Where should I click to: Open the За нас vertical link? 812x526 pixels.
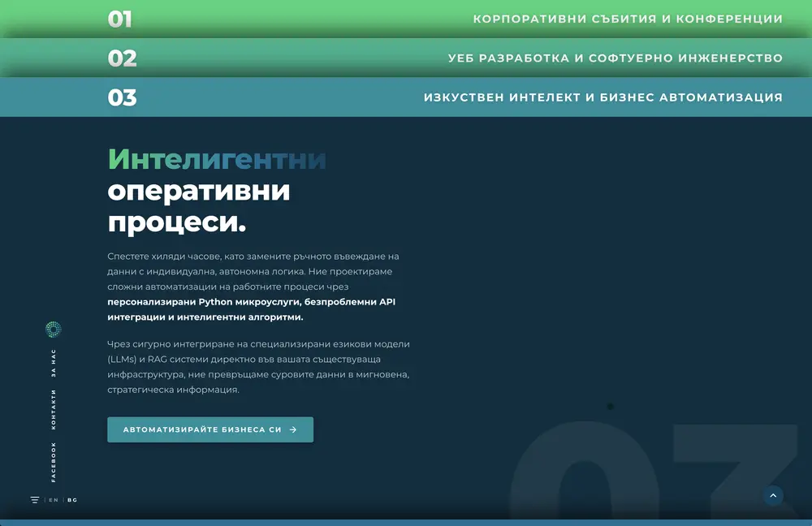coord(54,363)
